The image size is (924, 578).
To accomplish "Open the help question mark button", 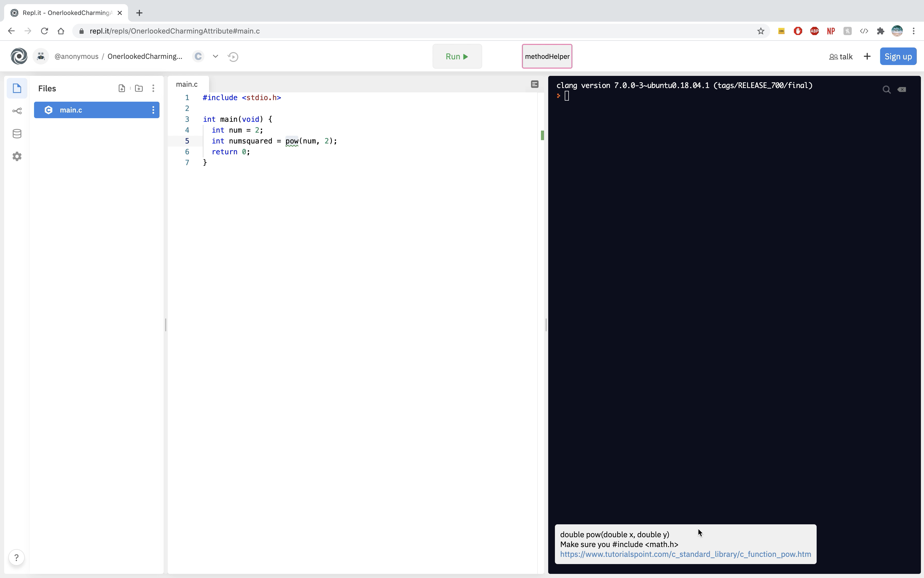I will click(17, 557).
